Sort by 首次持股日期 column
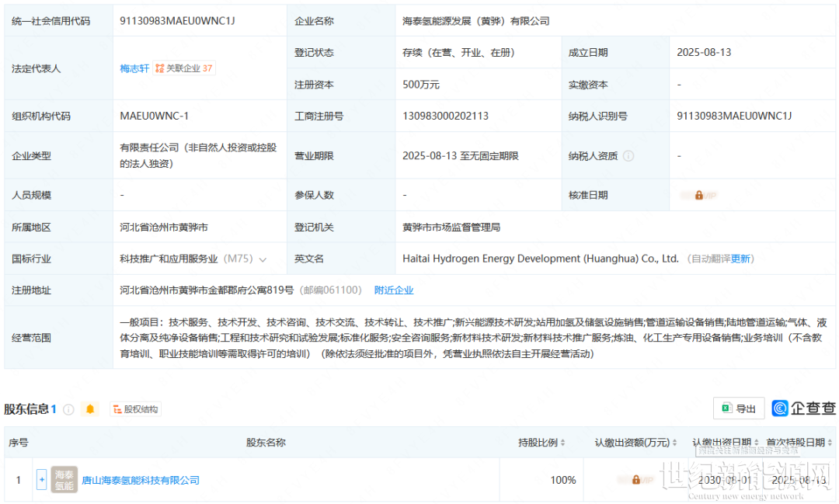This screenshot has width=839, height=504. (799, 443)
